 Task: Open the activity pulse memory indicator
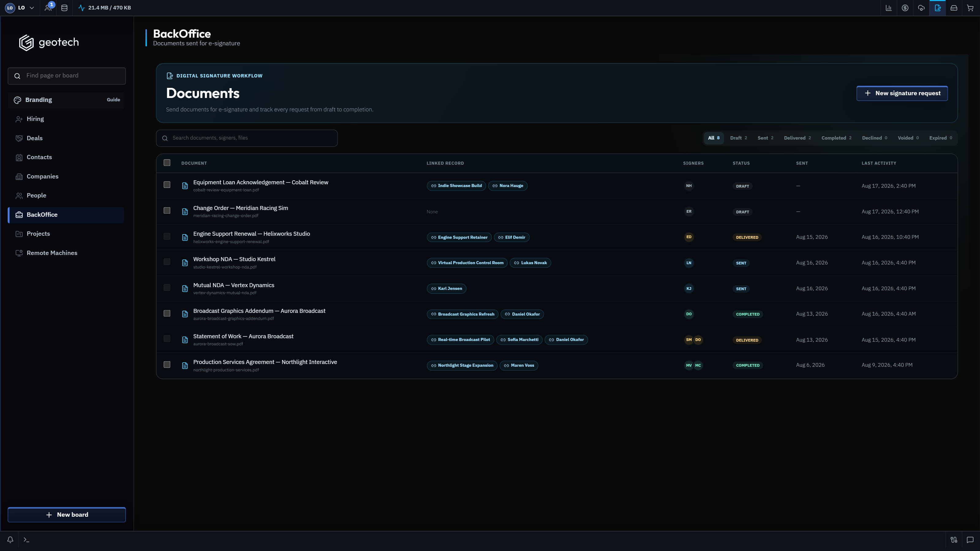pos(104,8)
